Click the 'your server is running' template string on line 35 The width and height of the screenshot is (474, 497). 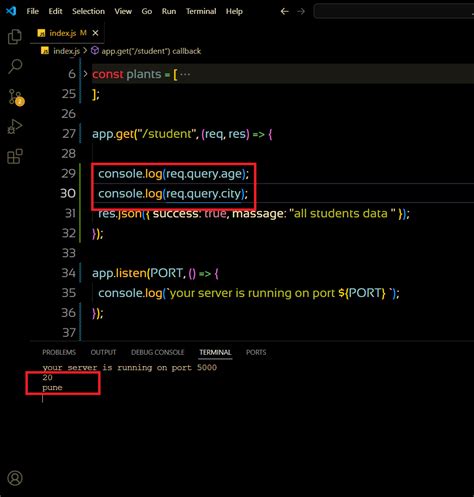pos(280,293)
